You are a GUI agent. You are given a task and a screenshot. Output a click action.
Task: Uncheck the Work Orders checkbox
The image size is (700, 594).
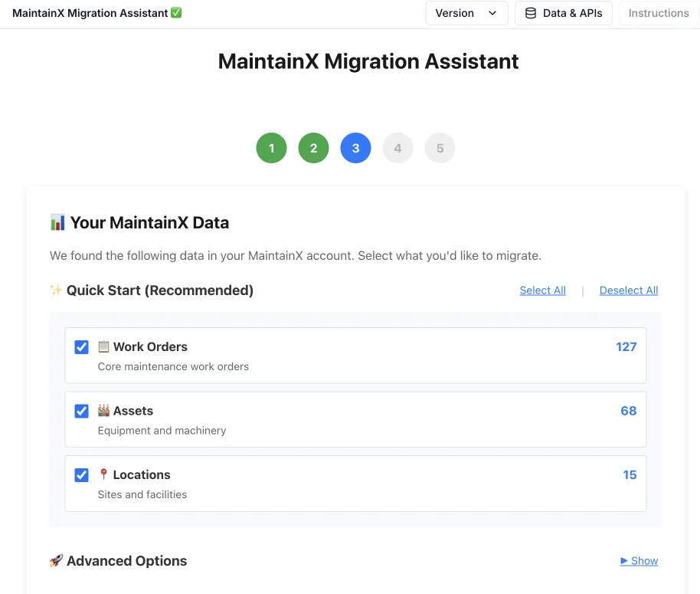81,347
